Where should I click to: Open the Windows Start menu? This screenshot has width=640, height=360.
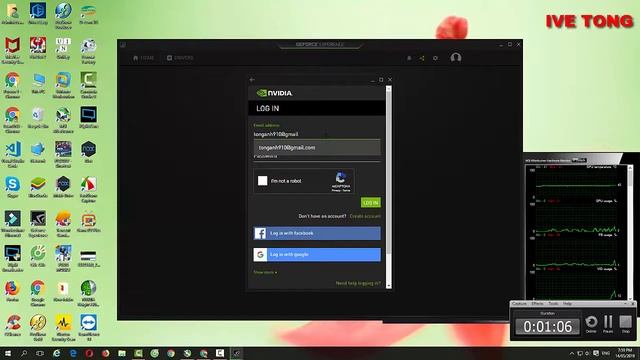click(x=7, y=353)
